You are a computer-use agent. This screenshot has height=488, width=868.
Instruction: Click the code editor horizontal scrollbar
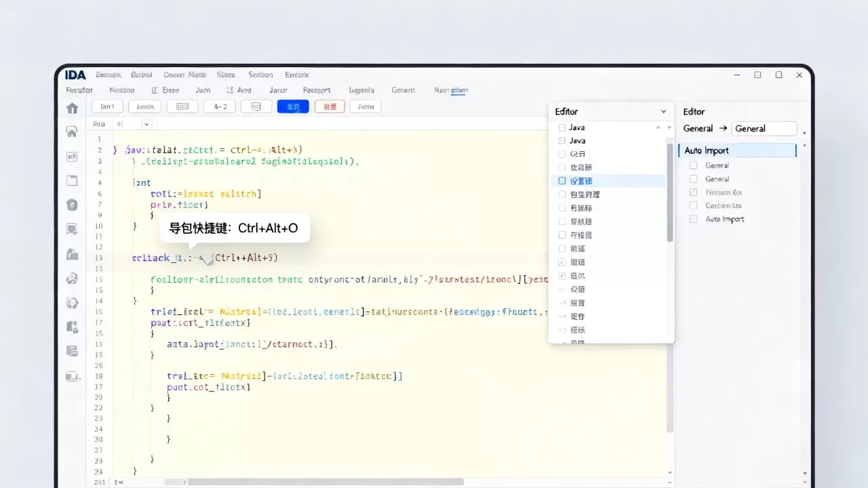pyautogui.click(x=325, y=482)
